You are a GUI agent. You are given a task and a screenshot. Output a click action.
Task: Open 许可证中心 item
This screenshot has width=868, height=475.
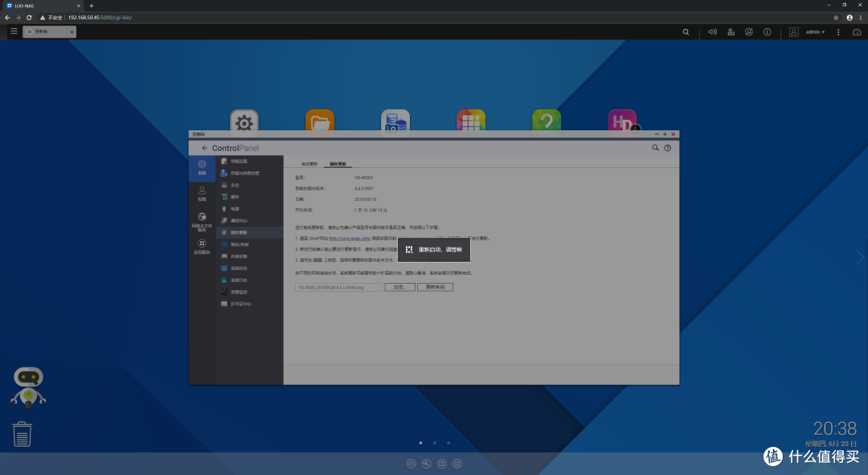250,304
